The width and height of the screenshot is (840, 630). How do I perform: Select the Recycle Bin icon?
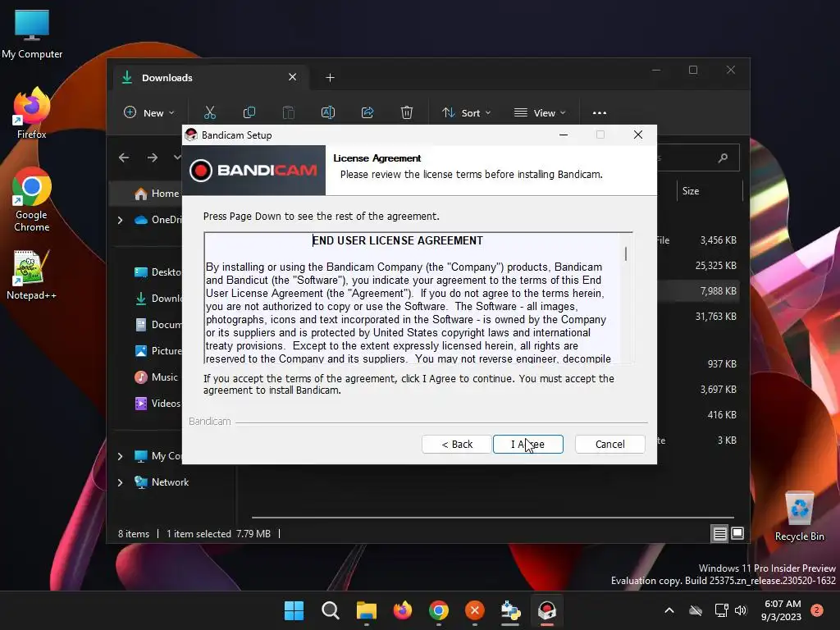tap(799, 517)
